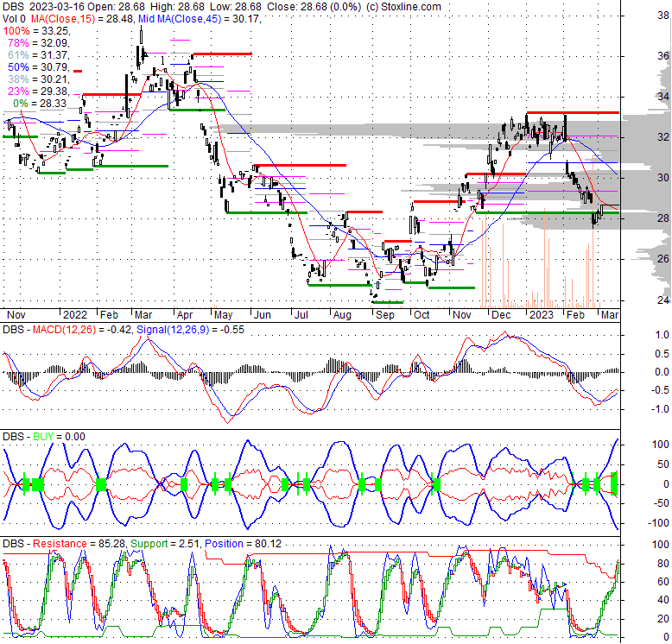The height and width of the screenshot is (644, 672).
Task: Click the 1.0 tick on the MACD axis
Action: tap(662, 335)
